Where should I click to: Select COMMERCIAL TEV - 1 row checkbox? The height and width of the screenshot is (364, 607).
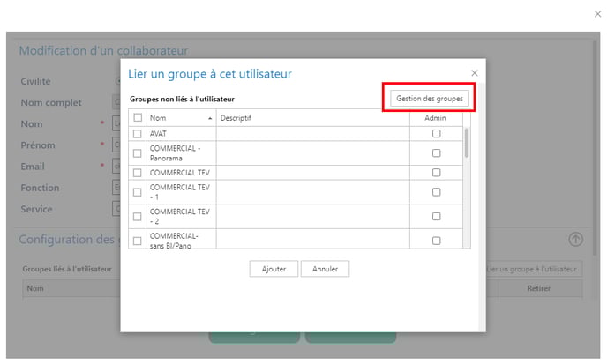click(137, 192)
